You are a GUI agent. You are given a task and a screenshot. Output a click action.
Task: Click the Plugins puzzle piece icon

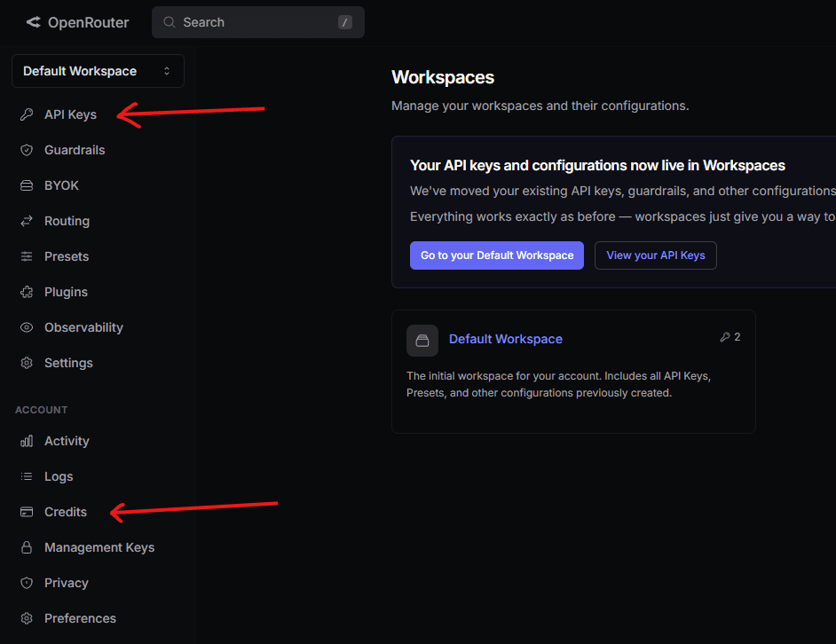(x=27, y=292)
